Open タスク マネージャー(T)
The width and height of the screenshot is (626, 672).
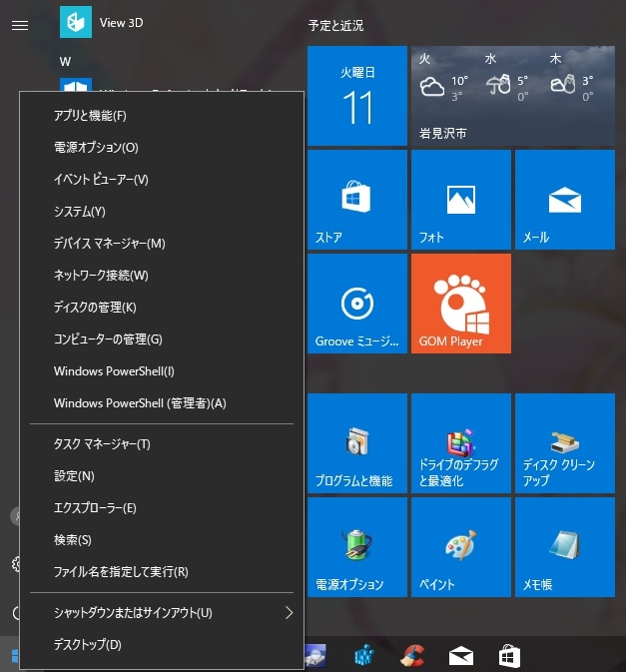[162, 444]
